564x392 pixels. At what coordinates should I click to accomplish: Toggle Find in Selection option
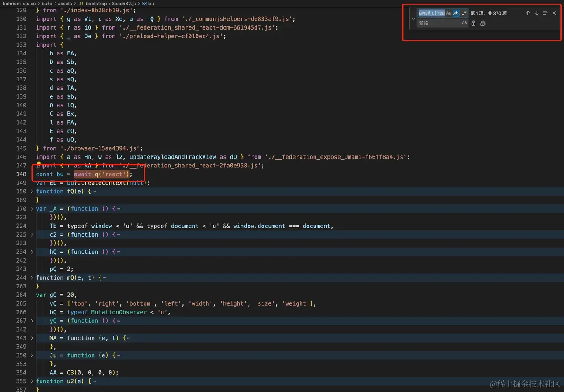point(545,13)
